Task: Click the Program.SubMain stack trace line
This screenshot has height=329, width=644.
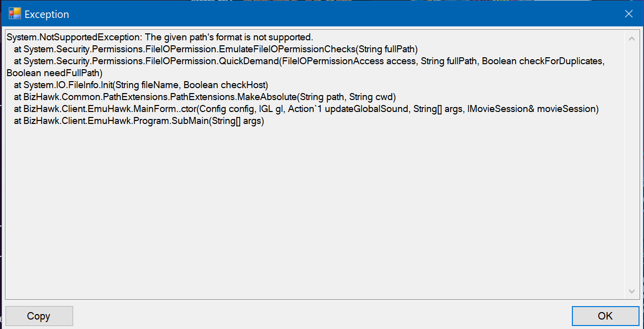Action: click(139, 121)
